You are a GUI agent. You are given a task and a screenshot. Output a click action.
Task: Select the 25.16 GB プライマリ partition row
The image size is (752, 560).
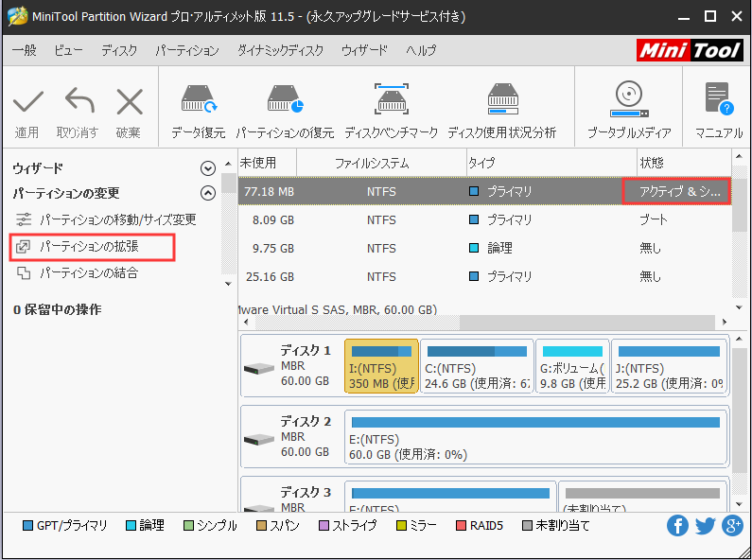click(x=484, y=276)
